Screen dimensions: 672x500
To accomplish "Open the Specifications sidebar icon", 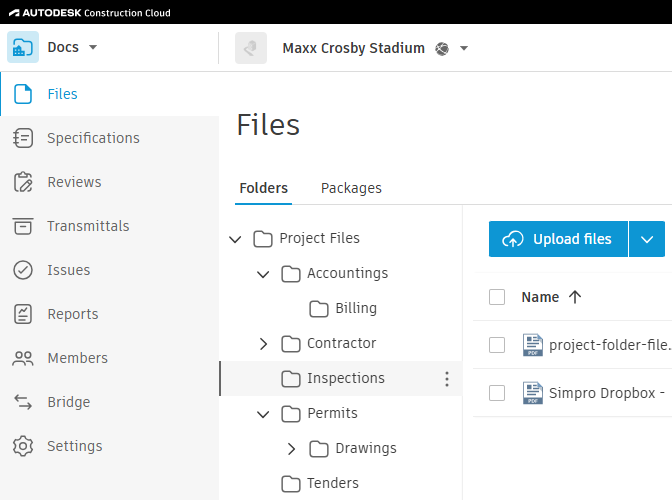I will [24, 138].
